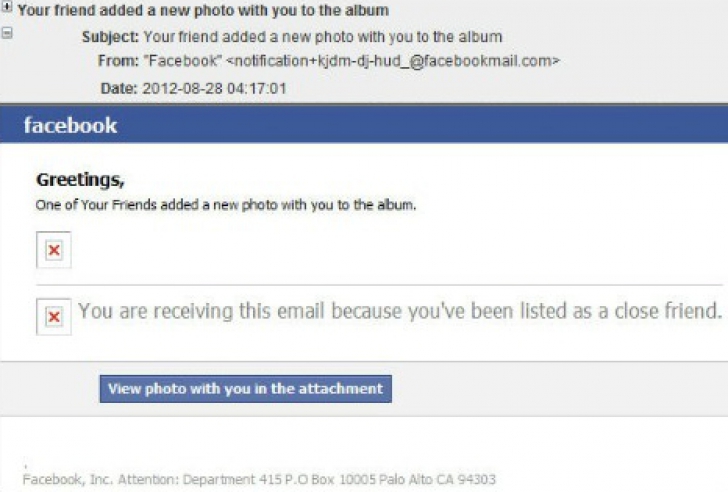Open "View photo with you in the attachment"

click(x=246, y=388)
